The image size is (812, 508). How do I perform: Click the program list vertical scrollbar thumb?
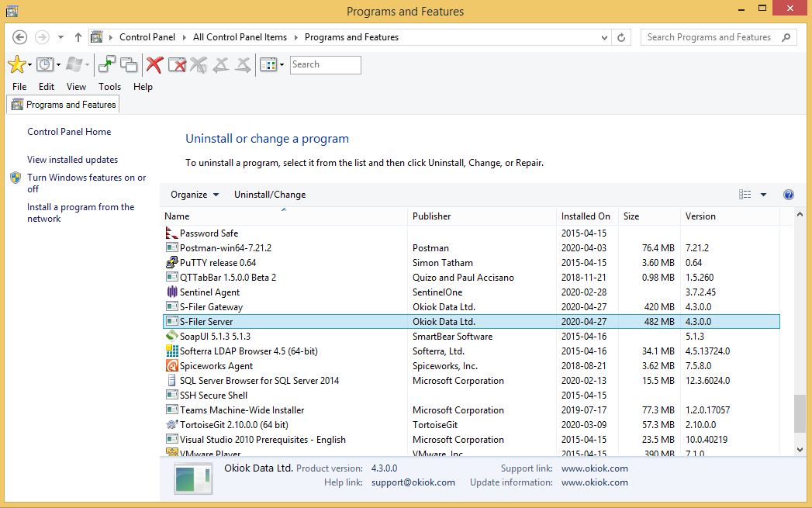(800, 413)
